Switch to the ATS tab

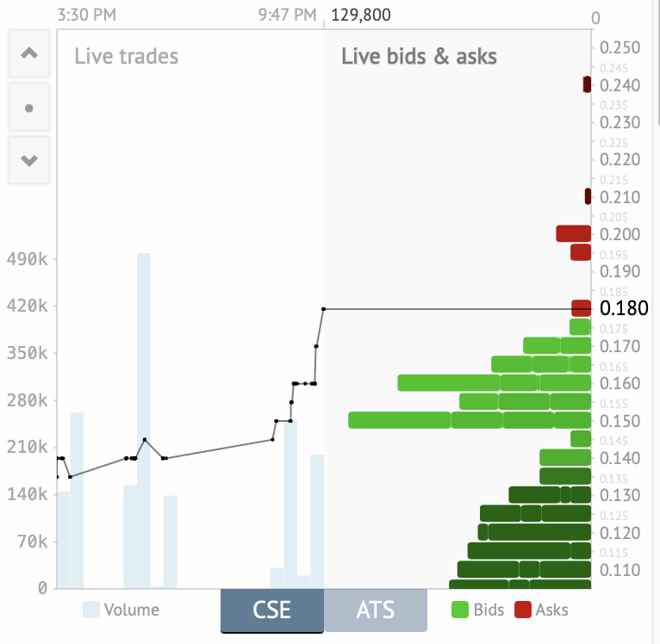coord(376,610)
